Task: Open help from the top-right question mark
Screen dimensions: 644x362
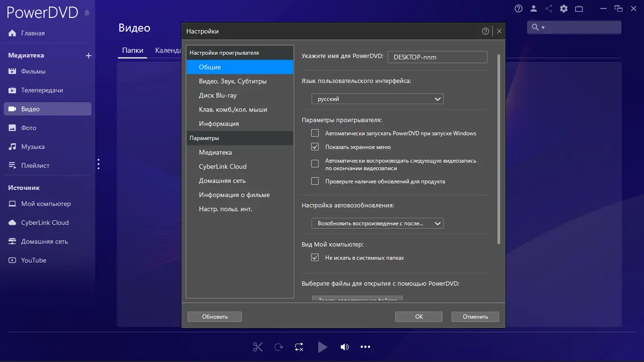Action: pyautogui.click(x=519, y=8)
